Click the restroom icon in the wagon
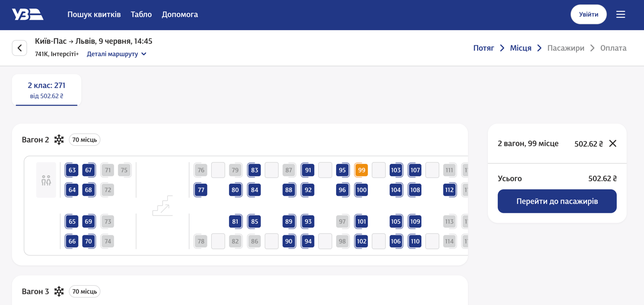Screen dimensions: 644x305 pos(46,180)
